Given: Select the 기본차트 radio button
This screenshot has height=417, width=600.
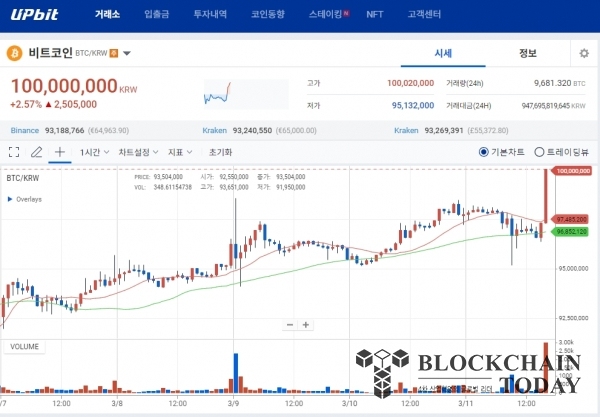Looking at the screenshot, I should tap(484, 152).
